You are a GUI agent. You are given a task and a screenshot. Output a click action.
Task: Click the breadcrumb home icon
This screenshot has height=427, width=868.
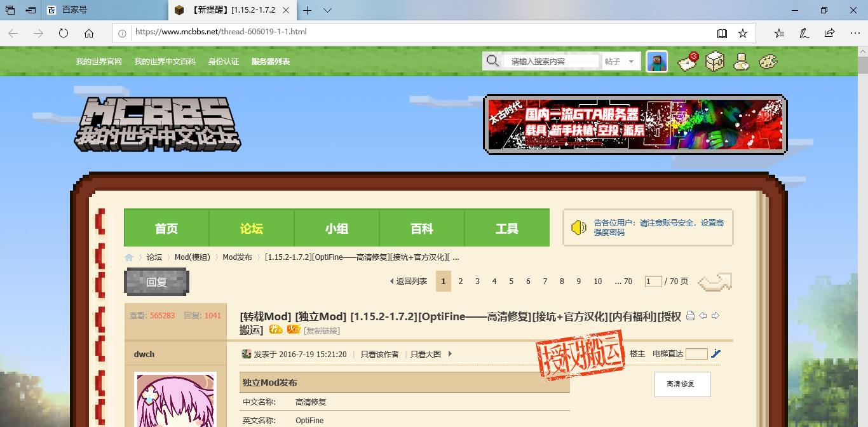129,257
